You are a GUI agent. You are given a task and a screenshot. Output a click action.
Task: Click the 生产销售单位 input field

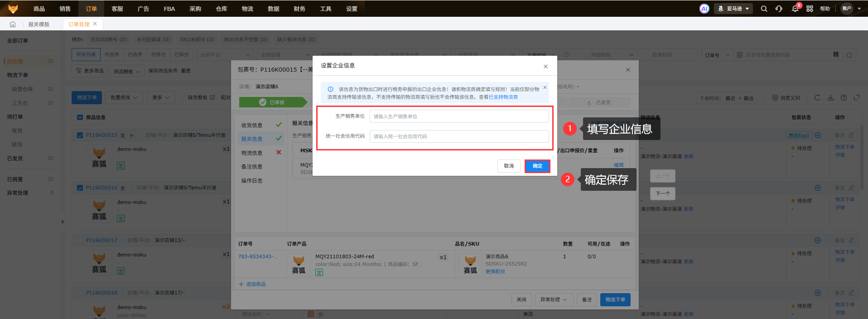459,116
